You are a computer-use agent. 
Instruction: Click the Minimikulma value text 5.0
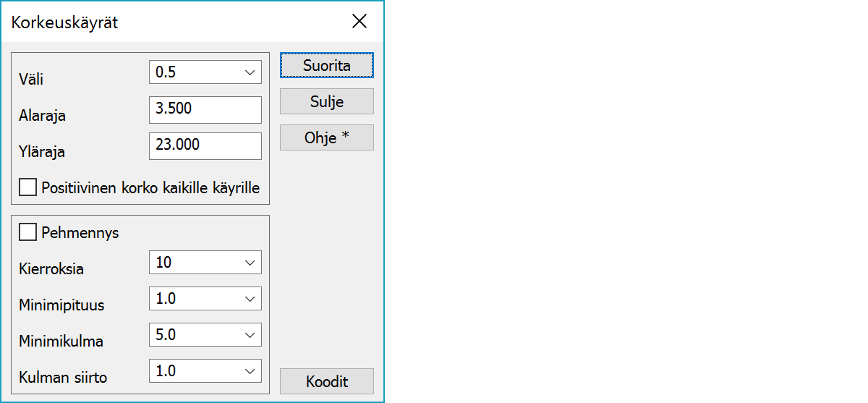tap(166, 335)
